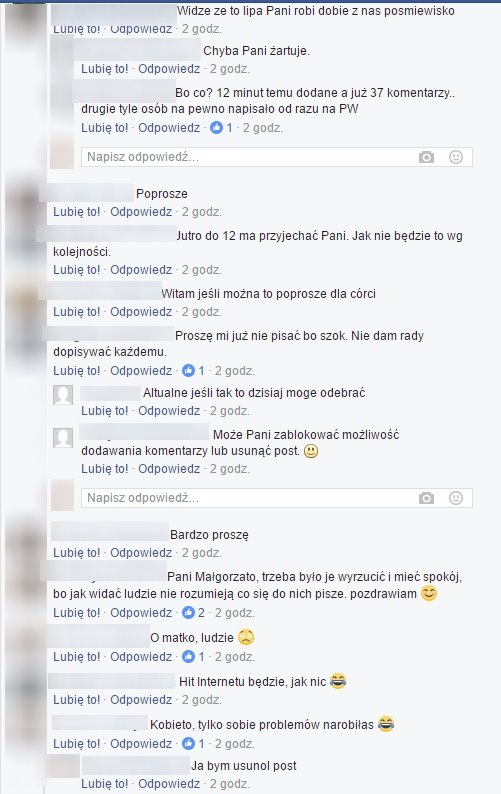Click like count on 'Kobieto, tylko sobie' comment
The height and width of the screenshot is (794, 501).
tap(194, 744)
